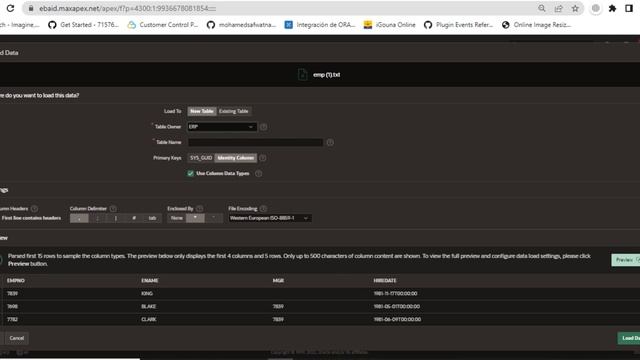640x360 pixels.
Task: Open the extensions puzzle icon
Action: pos(612,8)
